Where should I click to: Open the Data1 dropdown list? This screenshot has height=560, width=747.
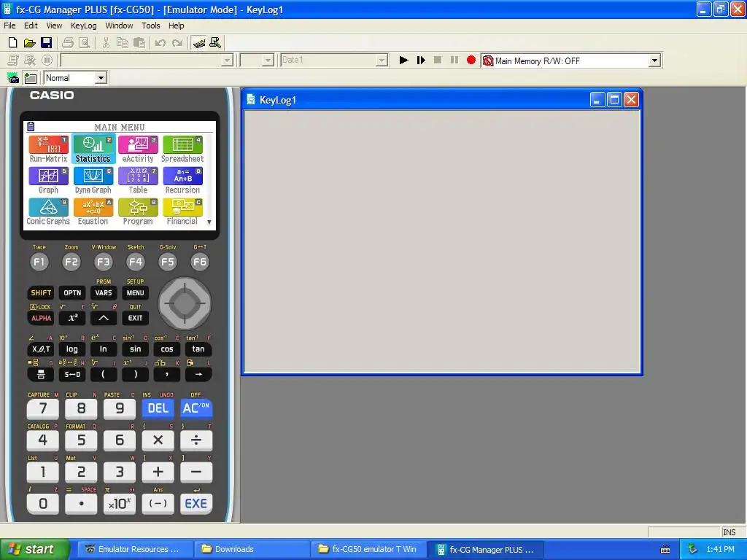coord(381,61)
